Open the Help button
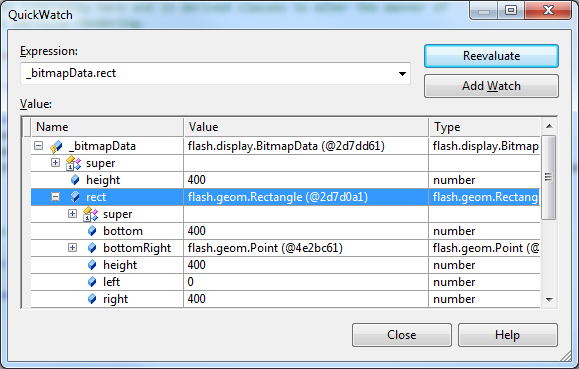The image size is (579, 369). point(507,335)
